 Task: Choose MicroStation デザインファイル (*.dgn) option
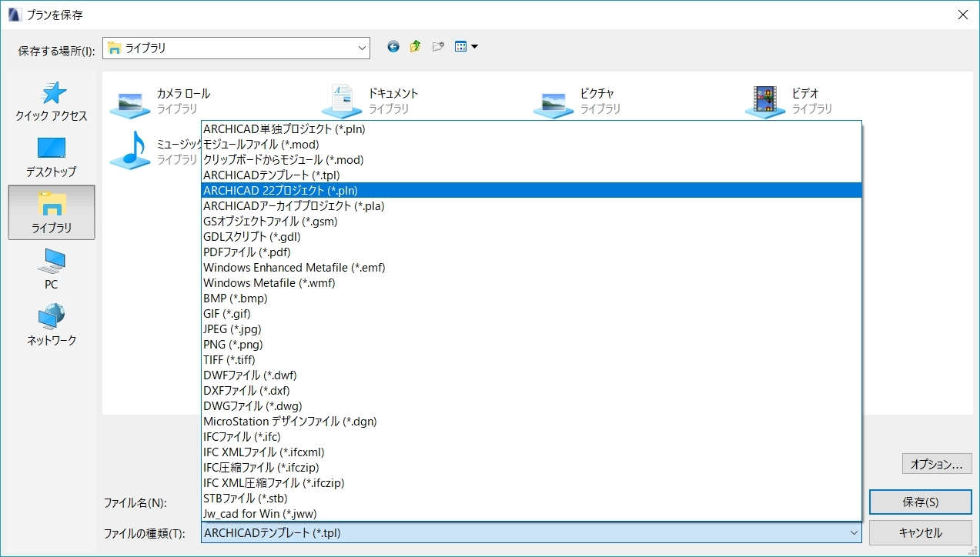coord(531,422)
